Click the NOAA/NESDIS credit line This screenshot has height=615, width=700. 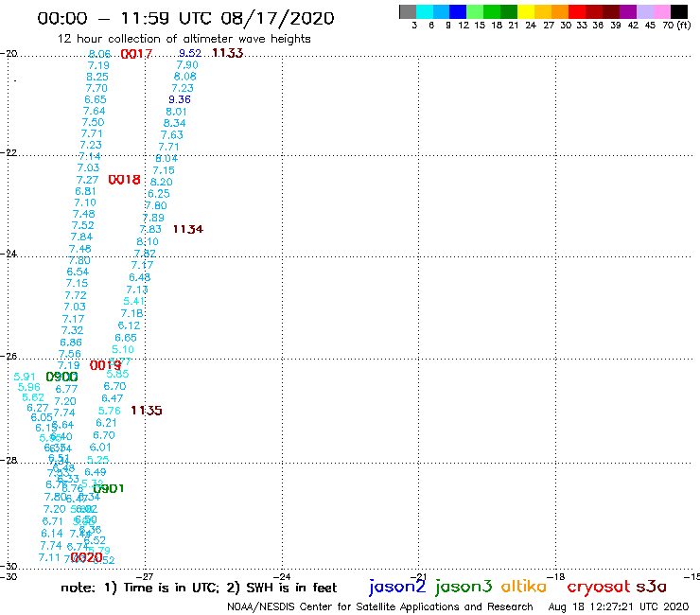(x=380, y=606)
